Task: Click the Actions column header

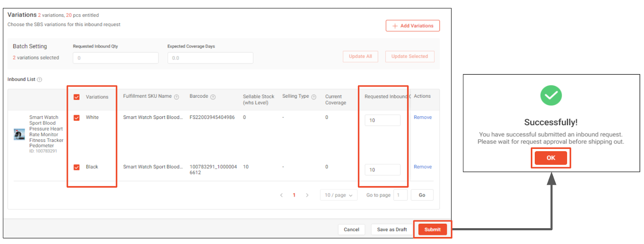Action: [422, 96]
